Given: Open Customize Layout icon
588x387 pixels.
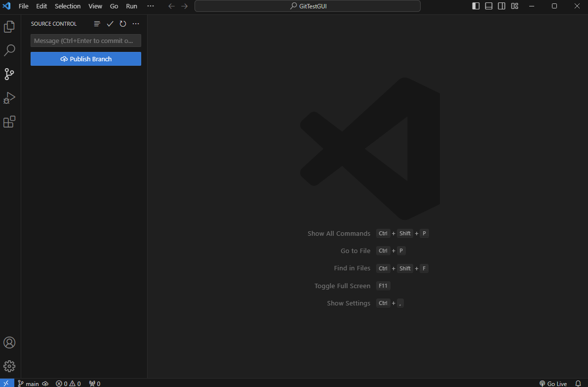Looking at the screenshot, I should click(514, 6).
